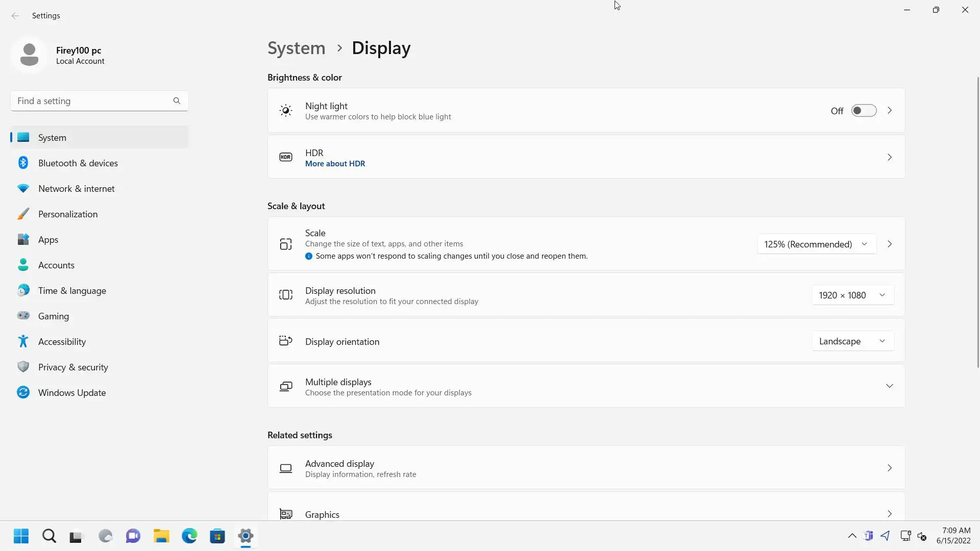Click the search icon in Find a setting
Image resolution: width=980 pixels, height=551 pixels.
pyautogui.click(x=177, y=101)
